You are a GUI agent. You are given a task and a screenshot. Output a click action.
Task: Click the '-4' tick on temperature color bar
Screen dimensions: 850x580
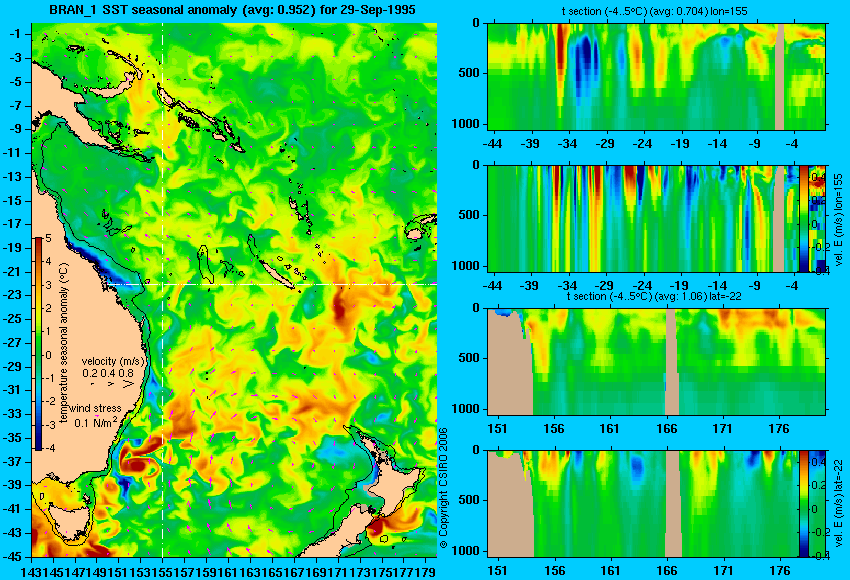[49, 448]
